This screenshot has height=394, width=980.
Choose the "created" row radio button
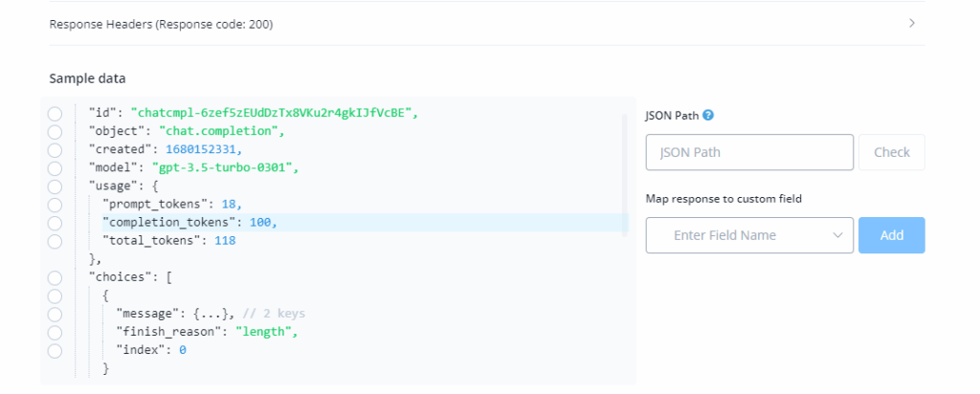pyautogui.click(x=55, y=150)
